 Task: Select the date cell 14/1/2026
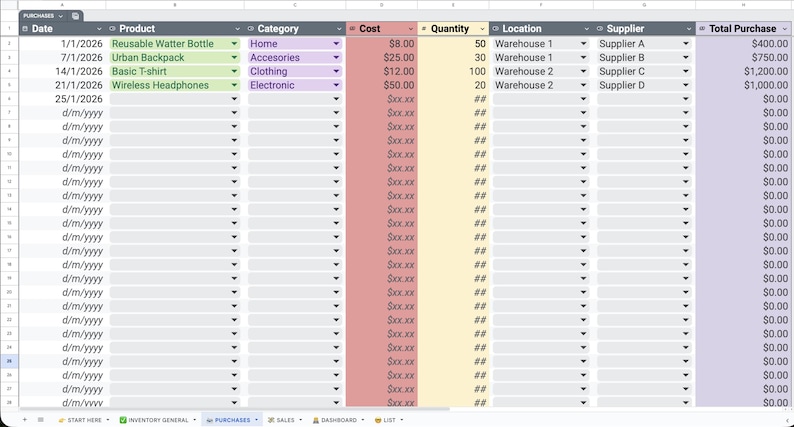coord(63,71)
